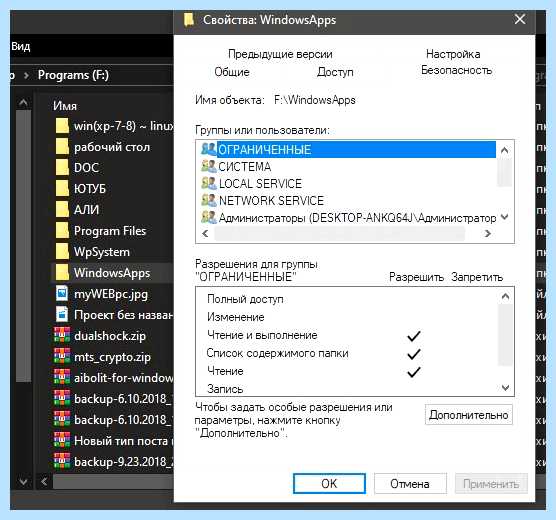
Task: Click the Имя column header
Action: click(65, 106)
